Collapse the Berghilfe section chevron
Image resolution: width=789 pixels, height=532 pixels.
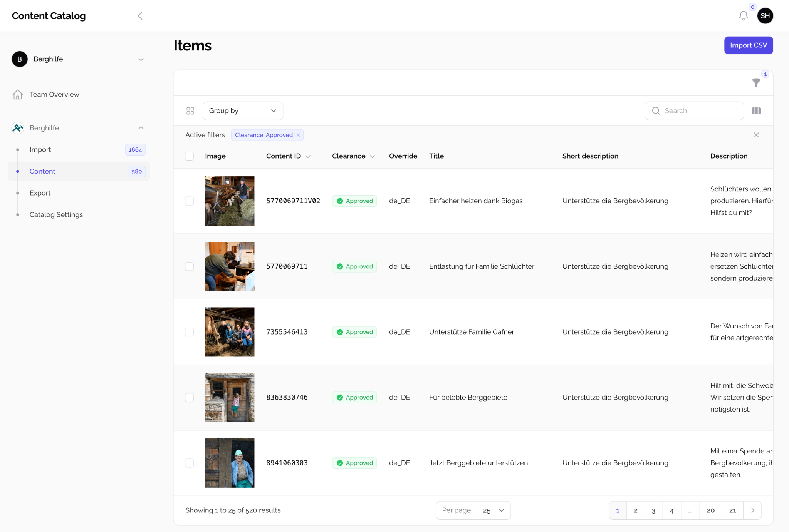(141, 128)
